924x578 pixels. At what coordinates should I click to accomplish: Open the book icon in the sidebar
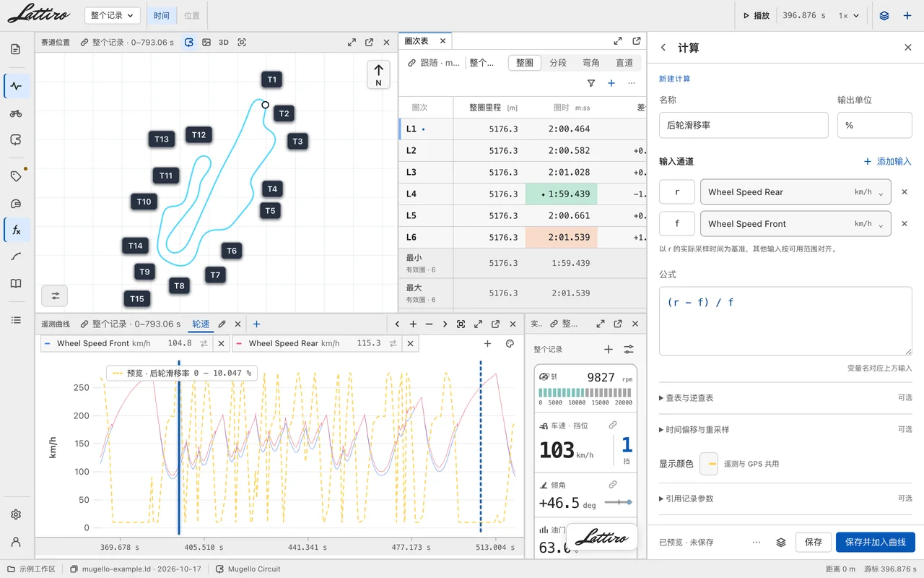tap(16, 284)
